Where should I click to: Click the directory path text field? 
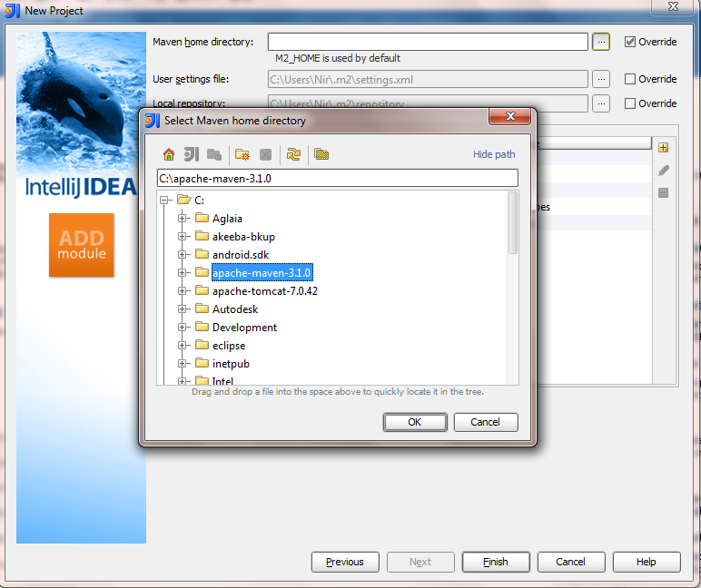(337, 178)
